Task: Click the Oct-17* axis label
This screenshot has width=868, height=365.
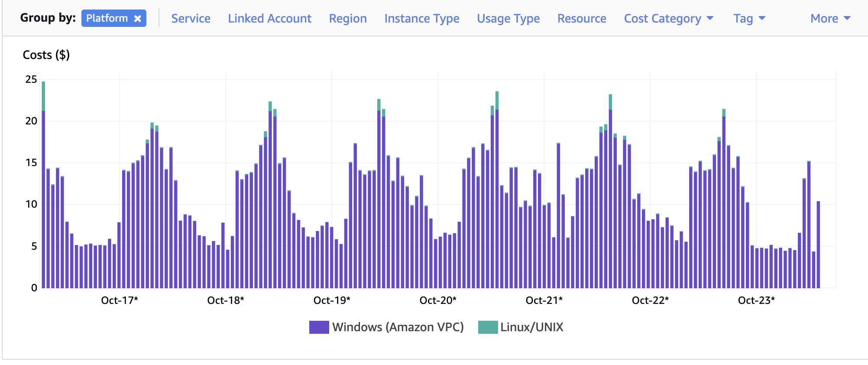Action: coord(120,300)
